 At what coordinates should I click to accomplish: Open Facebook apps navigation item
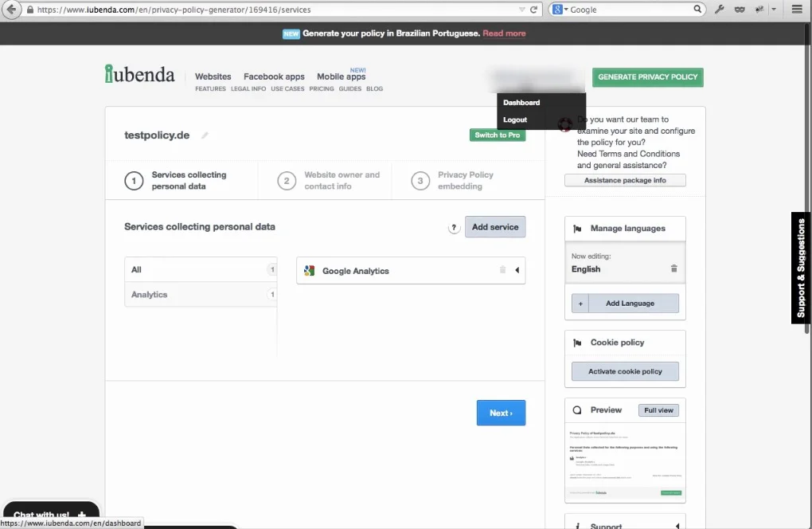pyautogui.click(x=274, y=76)
